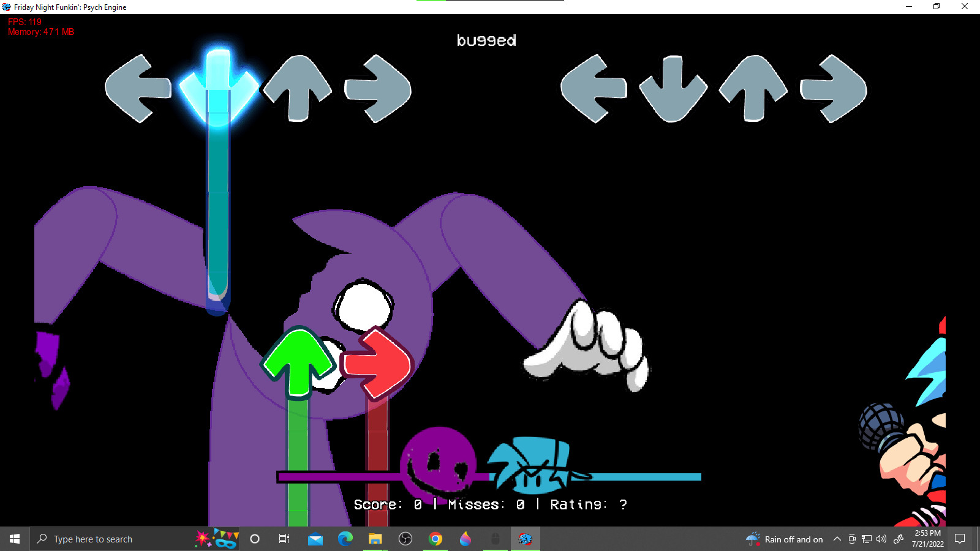Click the green sustain note trail

298,462
